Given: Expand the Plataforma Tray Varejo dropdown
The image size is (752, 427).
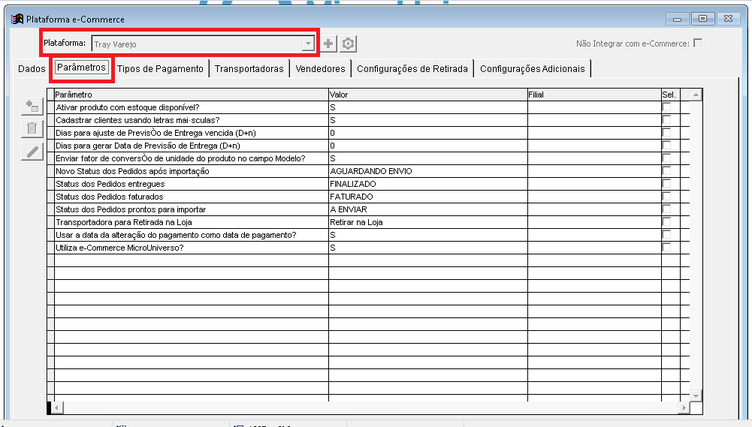Looking at the screenshot, I should (x=308, y=44).
